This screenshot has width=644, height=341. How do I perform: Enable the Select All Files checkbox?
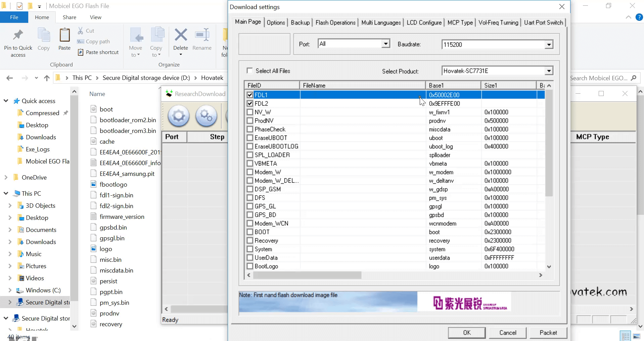pyautogui.click(x=249, y=71)
